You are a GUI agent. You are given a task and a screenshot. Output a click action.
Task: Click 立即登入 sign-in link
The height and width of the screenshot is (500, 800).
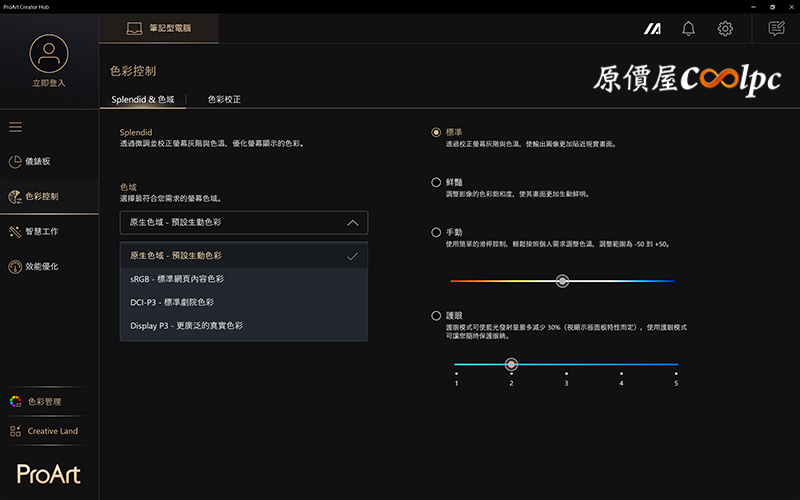click(x=49, y=83)
